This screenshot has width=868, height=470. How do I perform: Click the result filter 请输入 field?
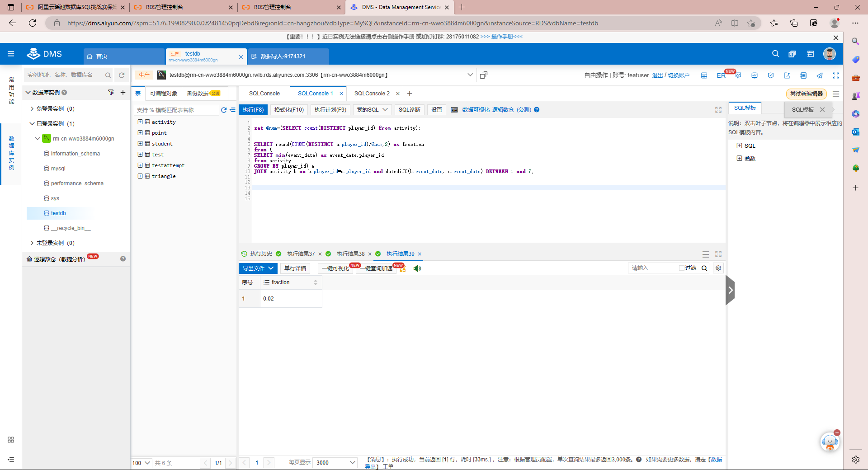(652, 268)
